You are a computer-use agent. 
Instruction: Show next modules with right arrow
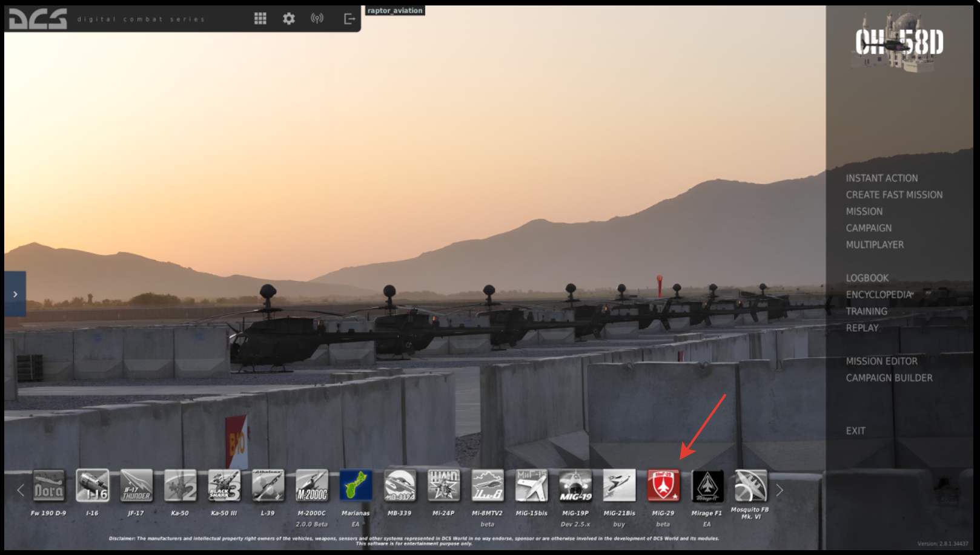coord(780,490)
